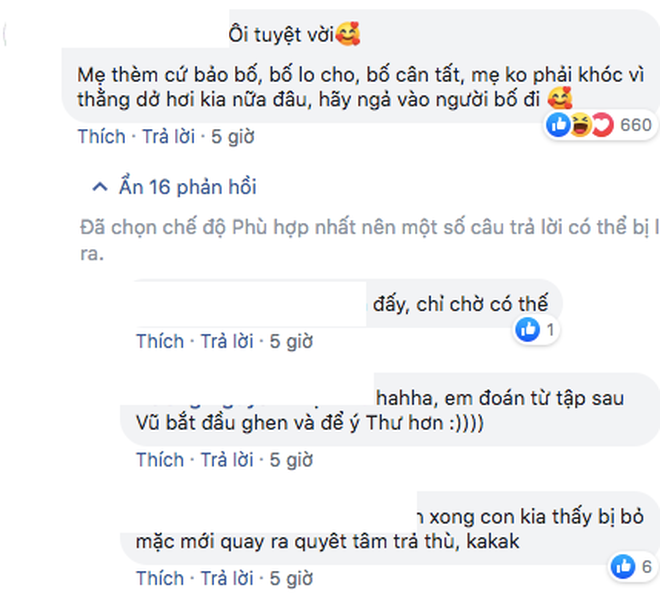Click the thumbs-up icon with 1 like

527,329
